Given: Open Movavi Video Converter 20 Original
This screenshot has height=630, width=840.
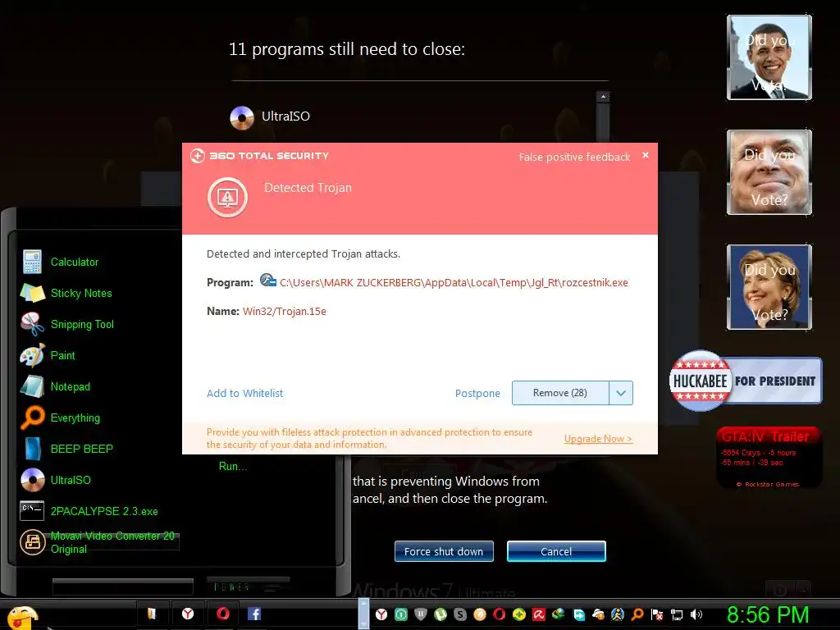Looking at the screenshot, I should tap(98, 542).
